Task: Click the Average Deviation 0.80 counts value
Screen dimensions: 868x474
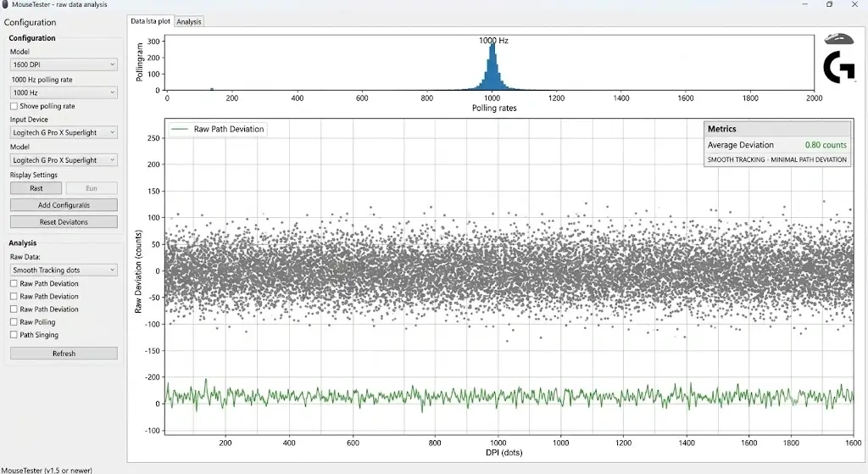Action: pos(826,145)
